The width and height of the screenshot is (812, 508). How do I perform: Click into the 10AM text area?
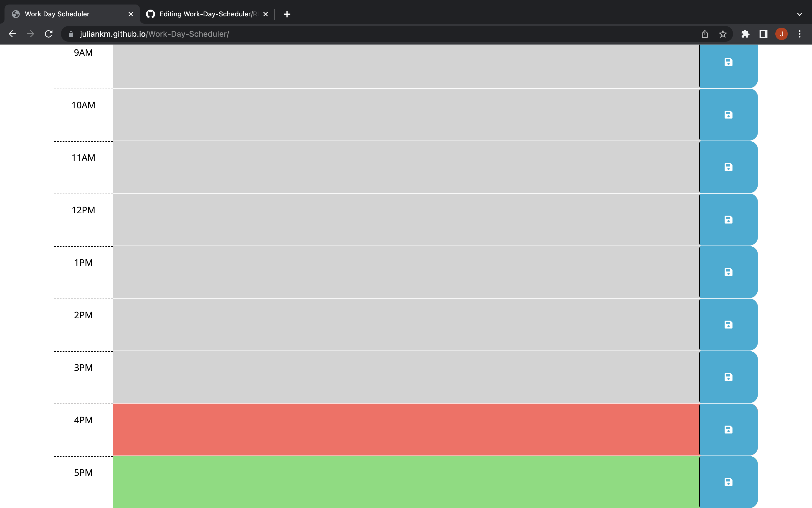point(406,115)
